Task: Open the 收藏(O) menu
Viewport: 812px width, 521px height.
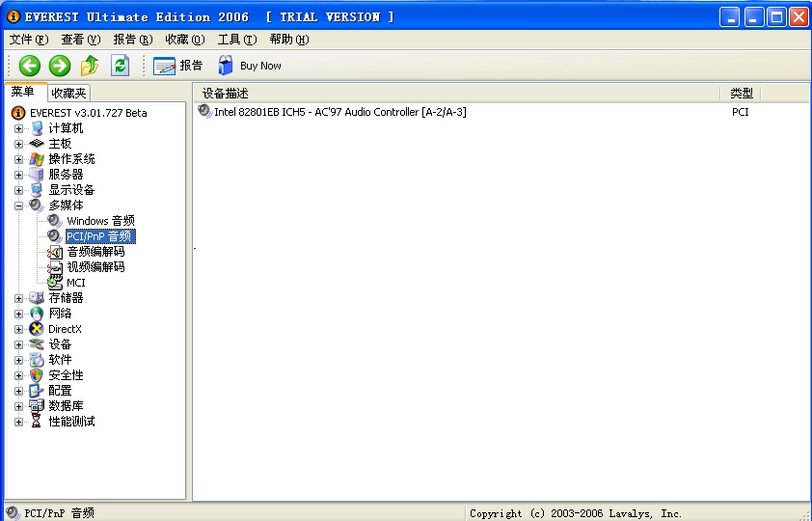Action: tap(185, 40)
